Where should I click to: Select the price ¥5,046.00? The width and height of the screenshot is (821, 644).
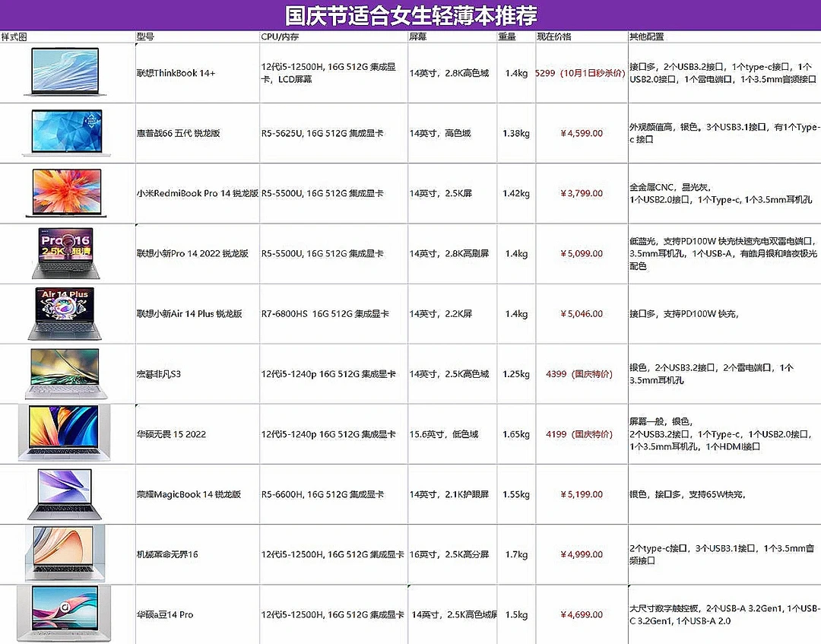tap(582, 314)
